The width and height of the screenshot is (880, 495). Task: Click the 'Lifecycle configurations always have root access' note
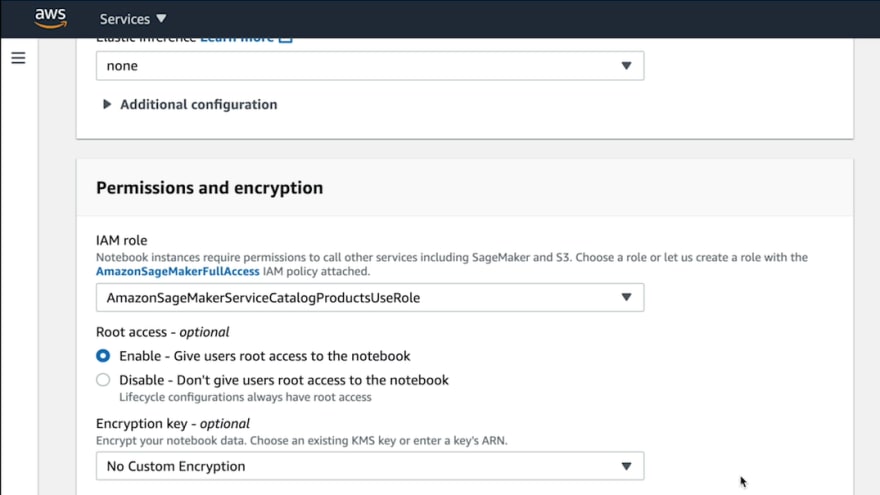(245, 397)
